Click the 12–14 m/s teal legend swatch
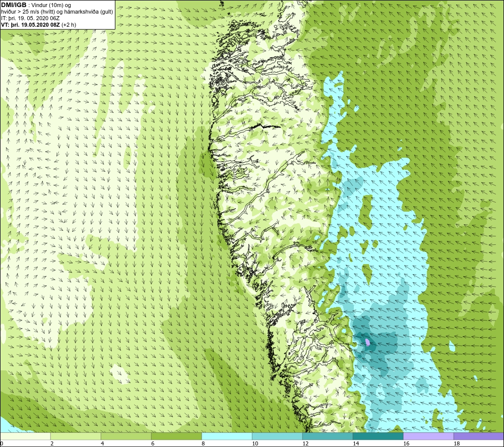This screenshot has width=504, height=447. tap(328, 436)
